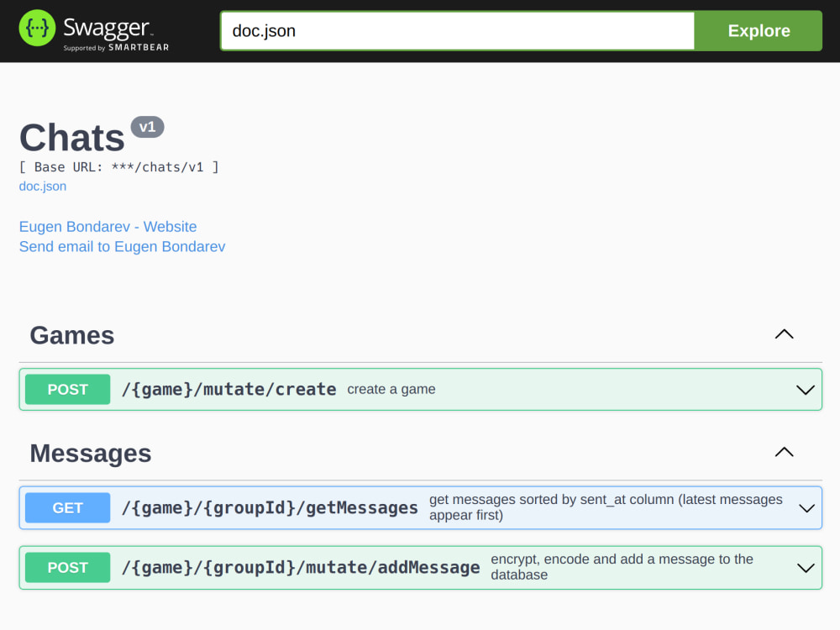This screenshot has width=840, height=630.
Task: Expand the getMessages operation details
Action: [804, 507]
